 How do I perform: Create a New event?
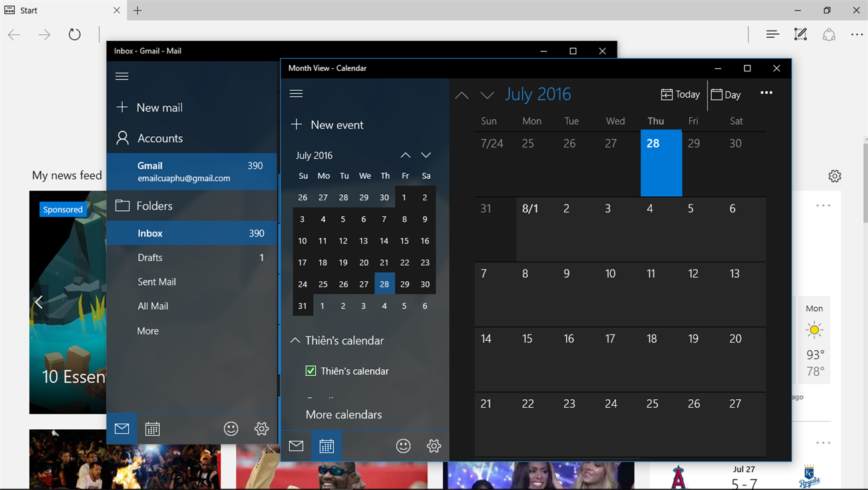coord(327,124)
